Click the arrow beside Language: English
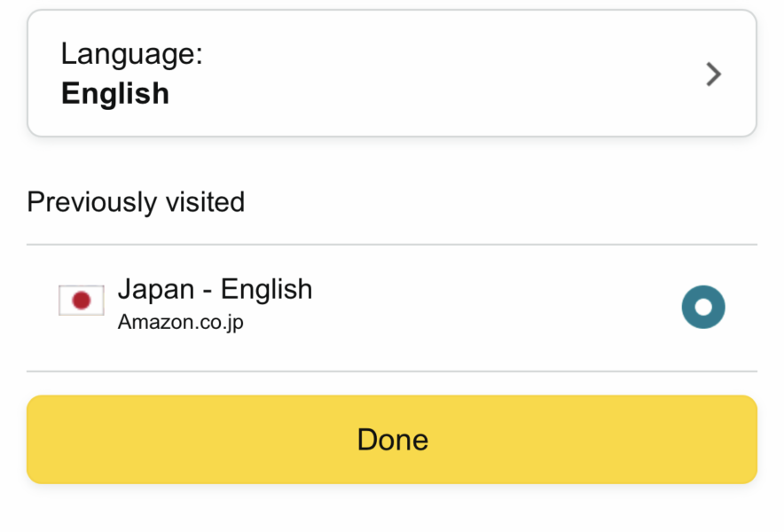 [714, 74]
